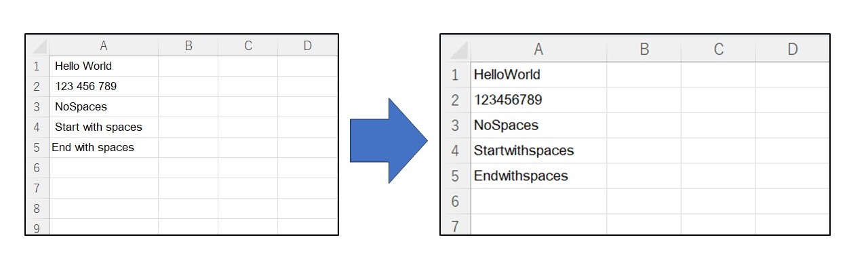The width and height of the screenshot is (868, 267).
Task: Select the "HelloWorld" cell in right sheet
Action: coord(538,75)
